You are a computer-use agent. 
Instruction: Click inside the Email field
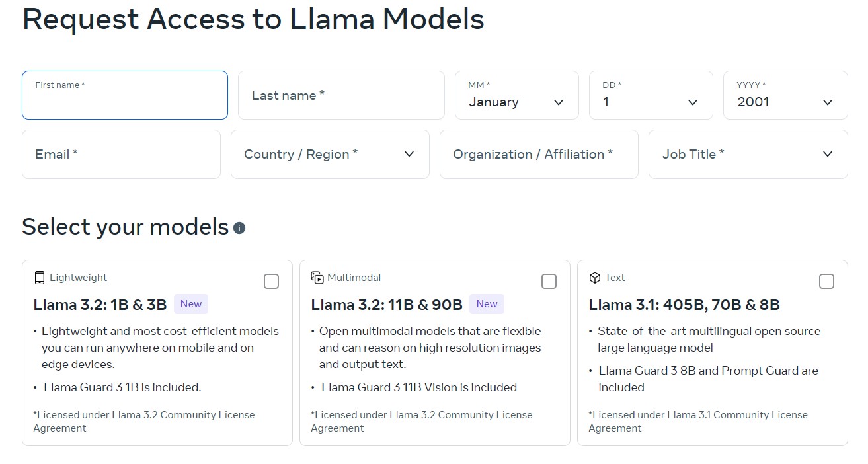[x=121, y=154]
